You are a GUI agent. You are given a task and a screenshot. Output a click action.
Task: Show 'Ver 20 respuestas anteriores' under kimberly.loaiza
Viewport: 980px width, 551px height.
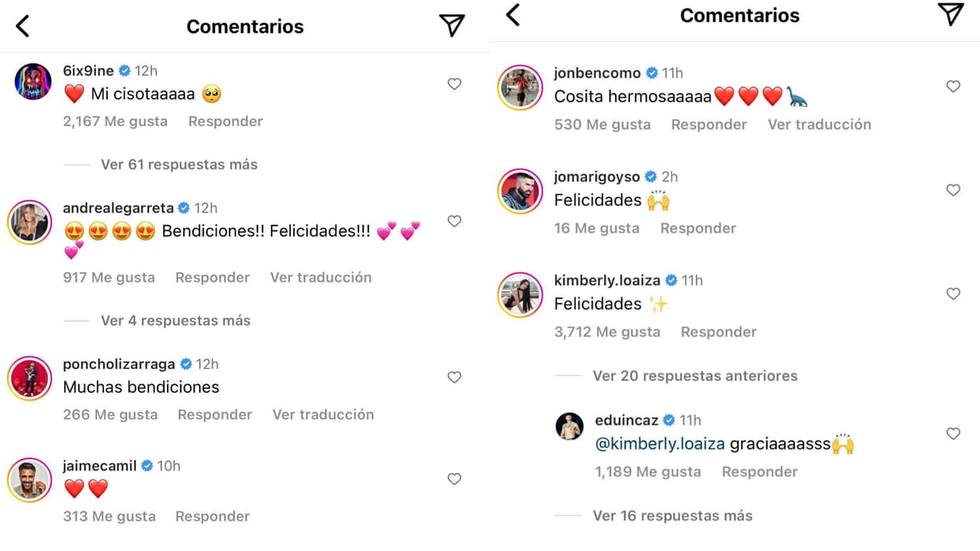pos(695,376)
